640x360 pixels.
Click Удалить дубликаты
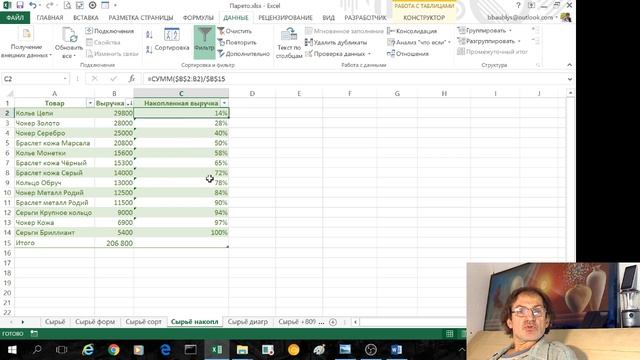click(336, 42)
